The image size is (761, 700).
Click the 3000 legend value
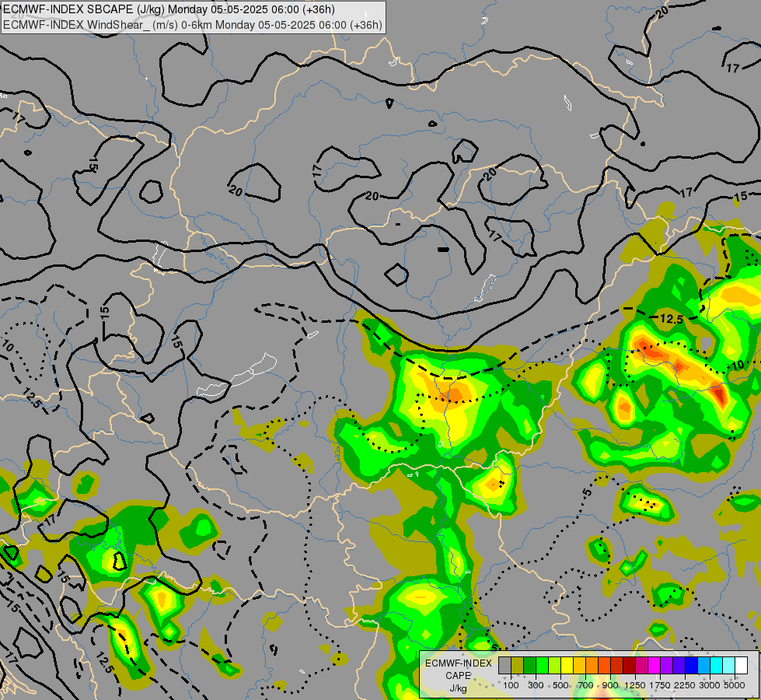(x=710, y=685)
